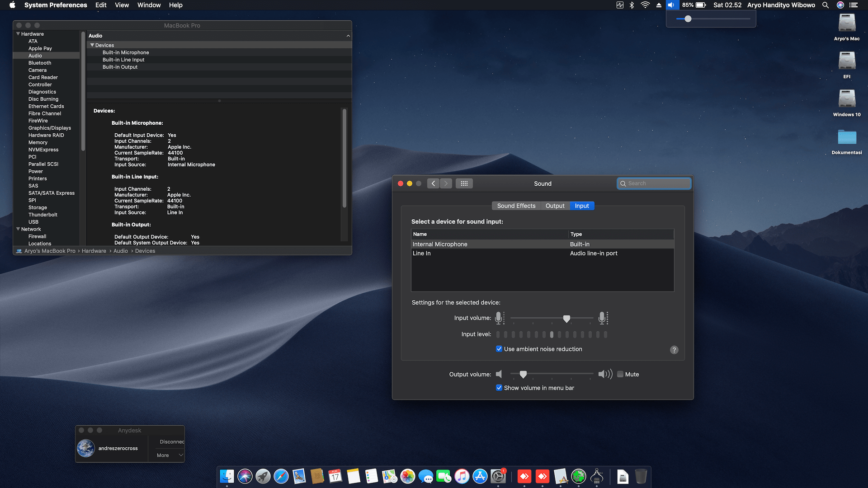Open the help question mark button

[x=674, y=350]
